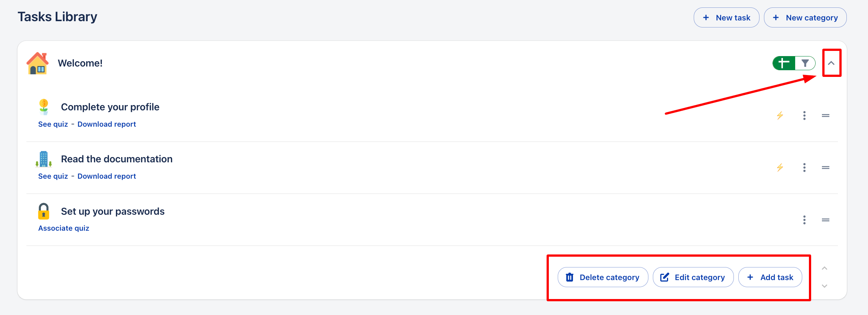Open See quiz under Complete your profile
Screen dimensions: 868x315
(53, 124)
